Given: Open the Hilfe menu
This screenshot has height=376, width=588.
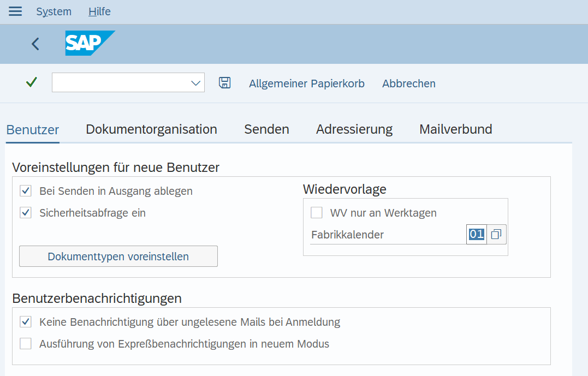Looking at the screenshot, I should 99,11.
